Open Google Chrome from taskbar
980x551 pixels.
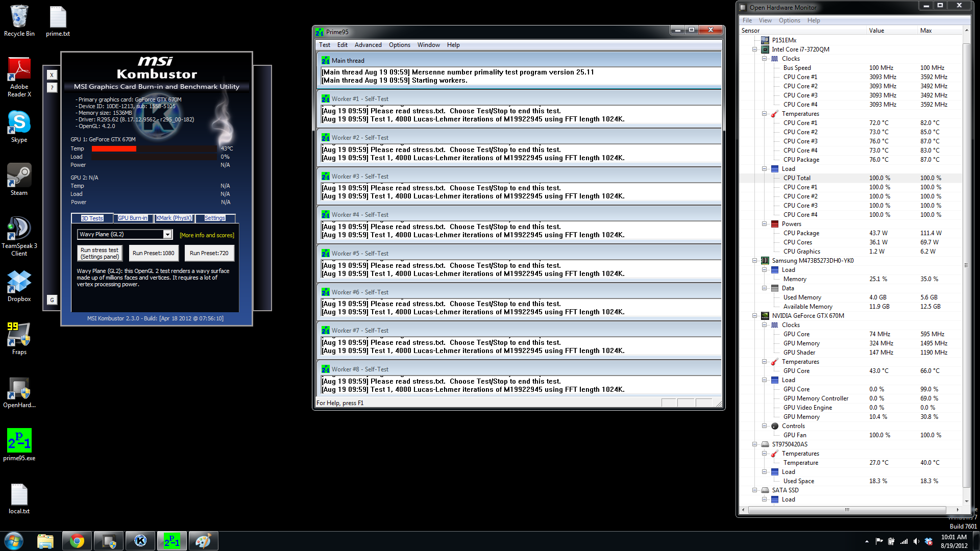pyautogui.click(x=77, y=541)
